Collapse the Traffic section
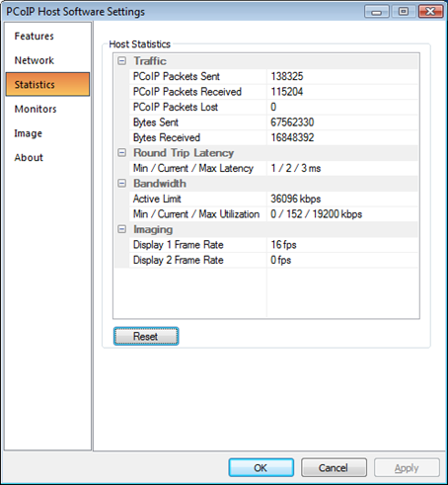 [x=122, y=61]
